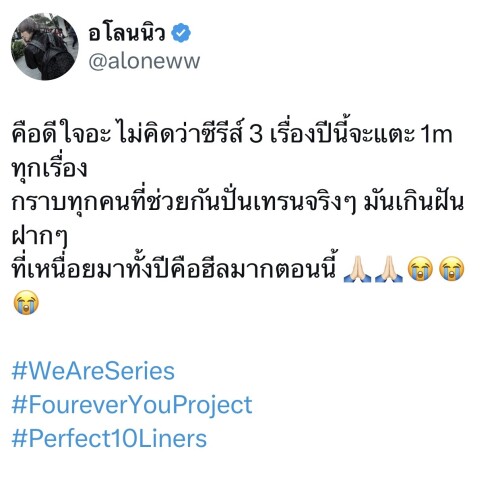The image size is (500, 488).
Task: Click the word ฝากๆ
Action: [39, 237]
